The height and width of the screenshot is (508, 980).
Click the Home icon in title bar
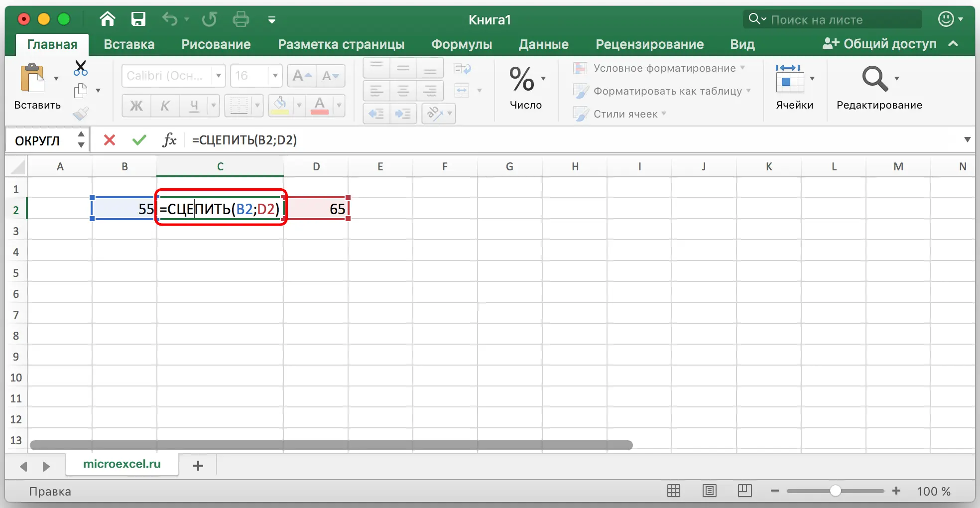click(x=108, y=19)
